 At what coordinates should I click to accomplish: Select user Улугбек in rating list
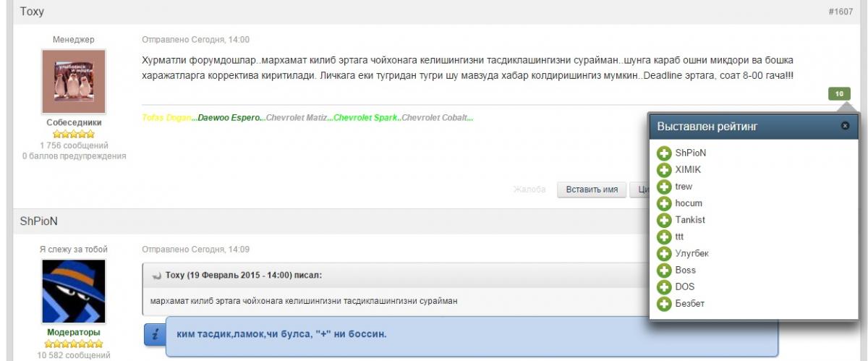692,253
